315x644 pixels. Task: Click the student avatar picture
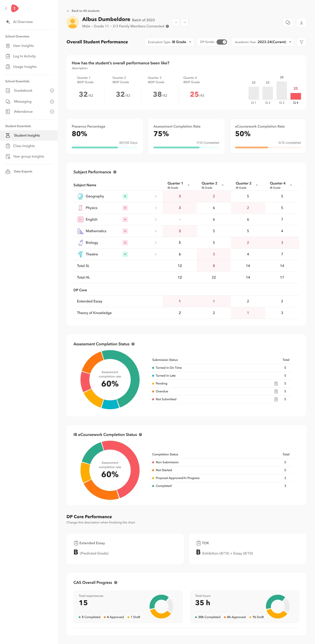pos(73,23)
